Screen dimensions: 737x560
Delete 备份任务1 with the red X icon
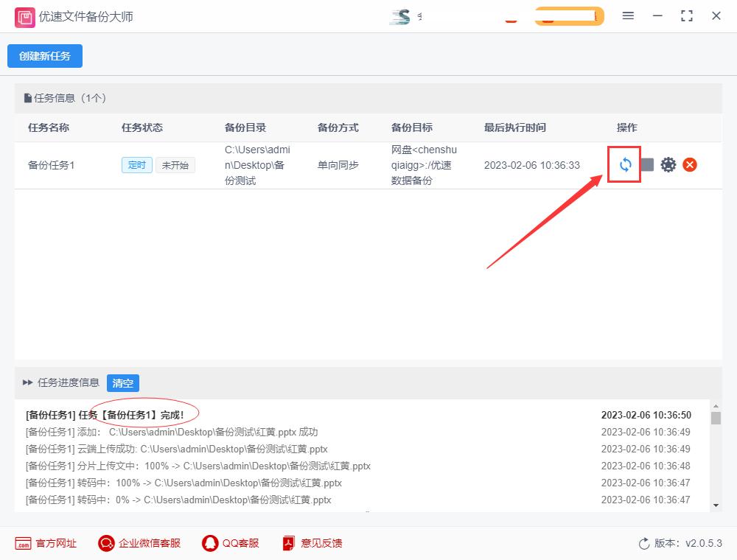(x=690, y=164)
